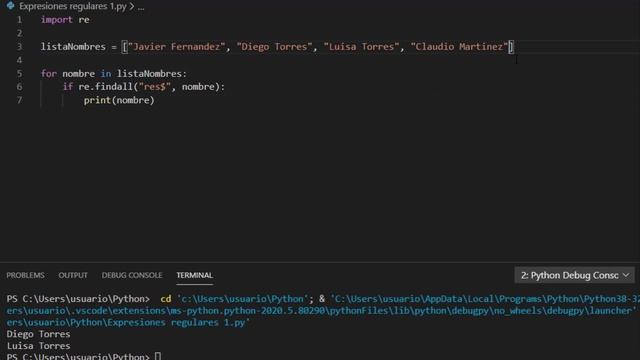Click line number 7 in the gutter
Image resolution: width=640 pixels, height=360 pixels.
(19, 100)
